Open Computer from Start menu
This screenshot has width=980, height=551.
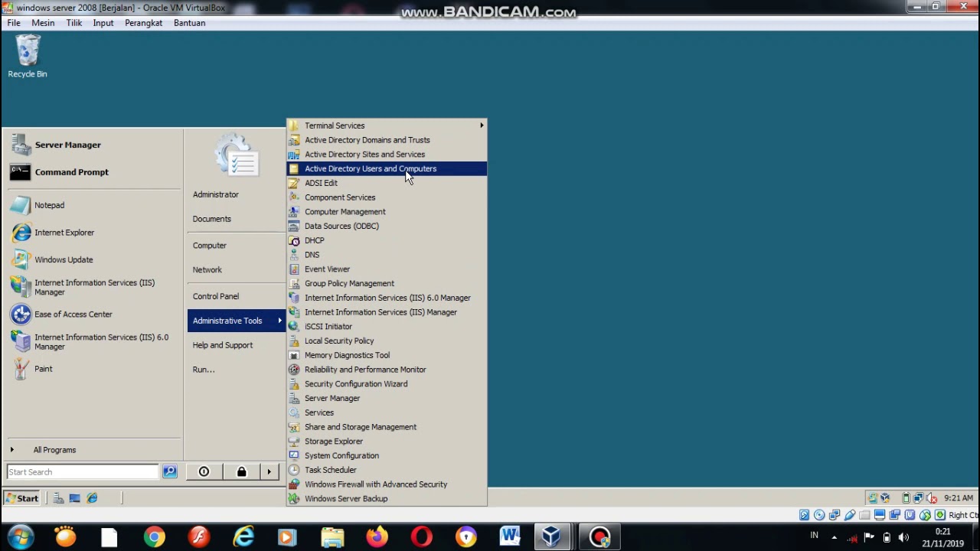[x=210, y=246]
